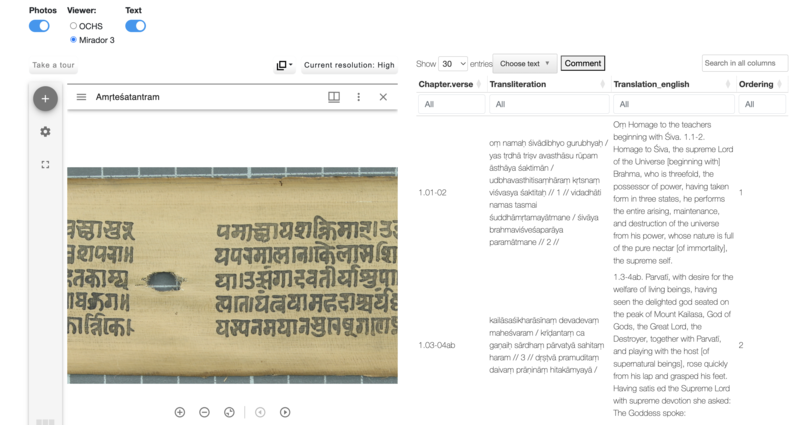Viewport: 800px width, 425px height.
Task: Click ordering value 2
Action: (x=741, y=345)
